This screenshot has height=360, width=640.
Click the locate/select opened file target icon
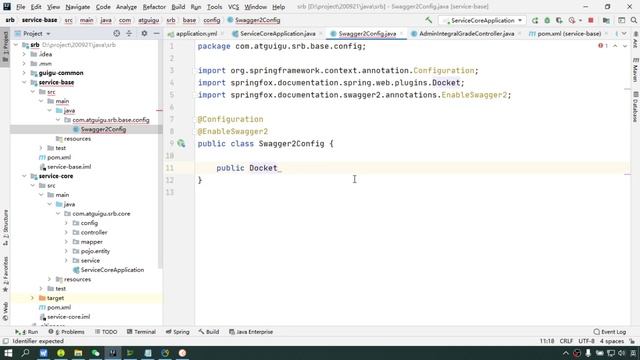[117, 33]
